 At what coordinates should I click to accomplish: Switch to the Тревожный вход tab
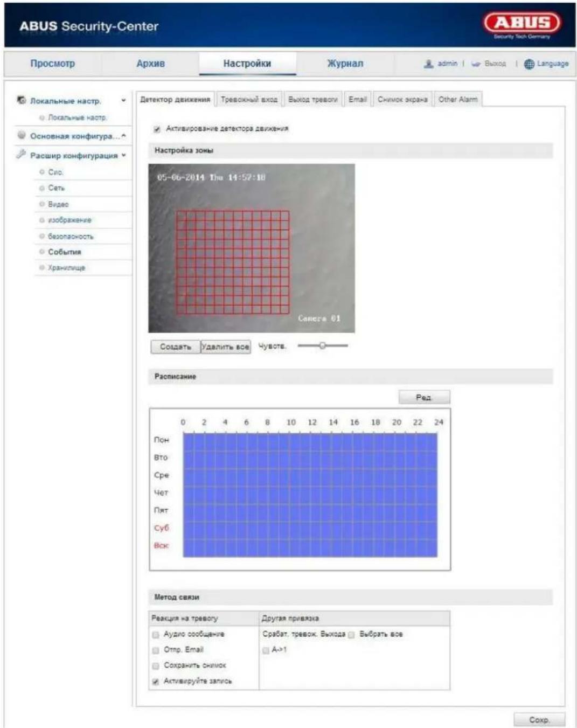coord(249,99)
